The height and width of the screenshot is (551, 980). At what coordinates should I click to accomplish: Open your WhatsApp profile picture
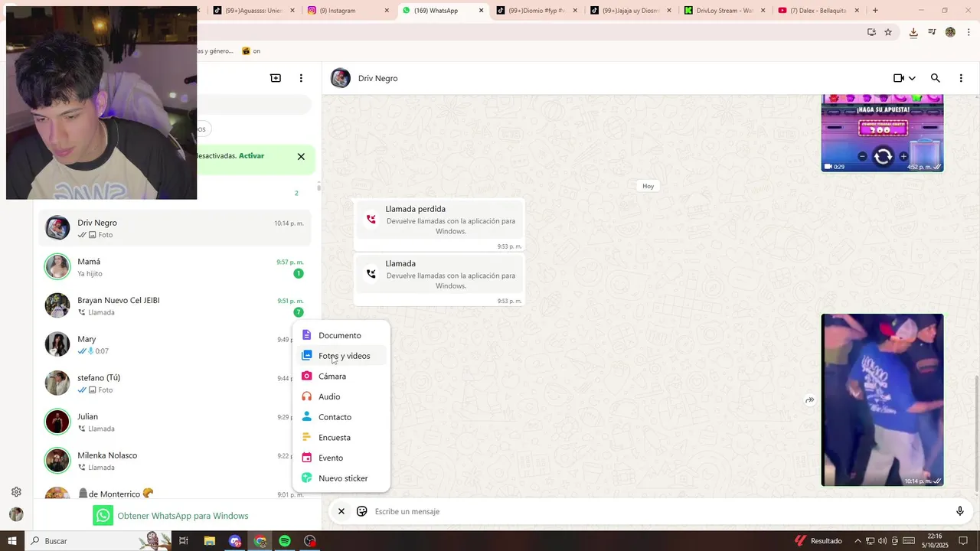click(x=16, y=514)
